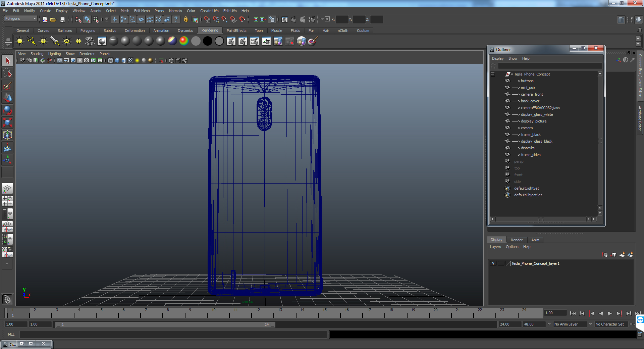Activate the Lasso tool in toolbox

pyautogui.click(x=7, y=73)
